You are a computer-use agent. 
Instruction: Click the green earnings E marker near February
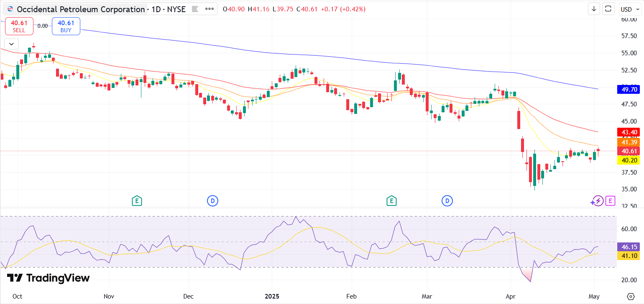[391, 201]
